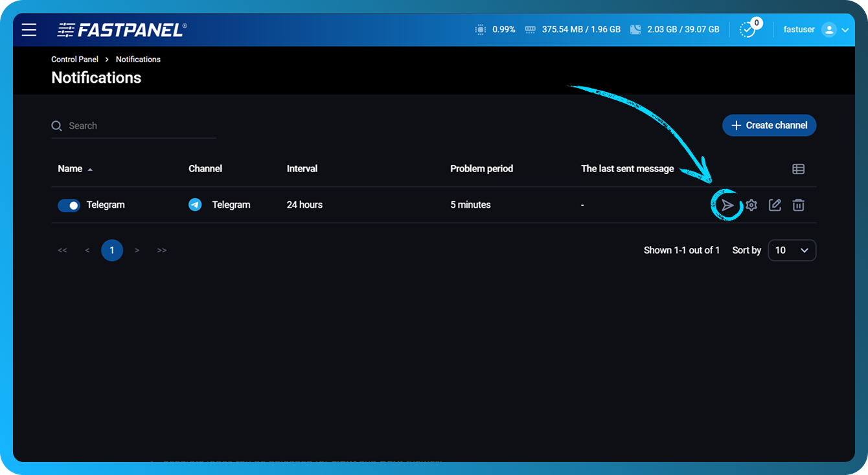This screenshot has width=868, height=475.
Task: Select page 1 in pagination
Action: tap(112, 250)
